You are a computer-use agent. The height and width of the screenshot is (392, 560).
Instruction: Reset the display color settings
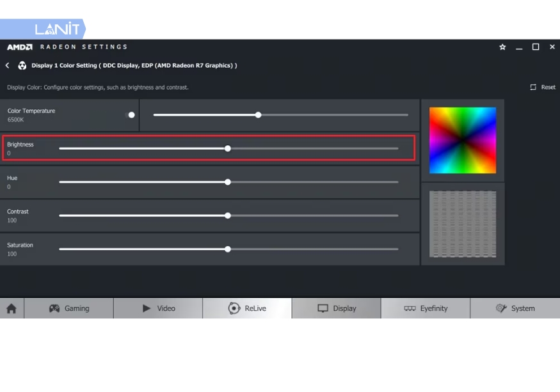pos(543,87)
